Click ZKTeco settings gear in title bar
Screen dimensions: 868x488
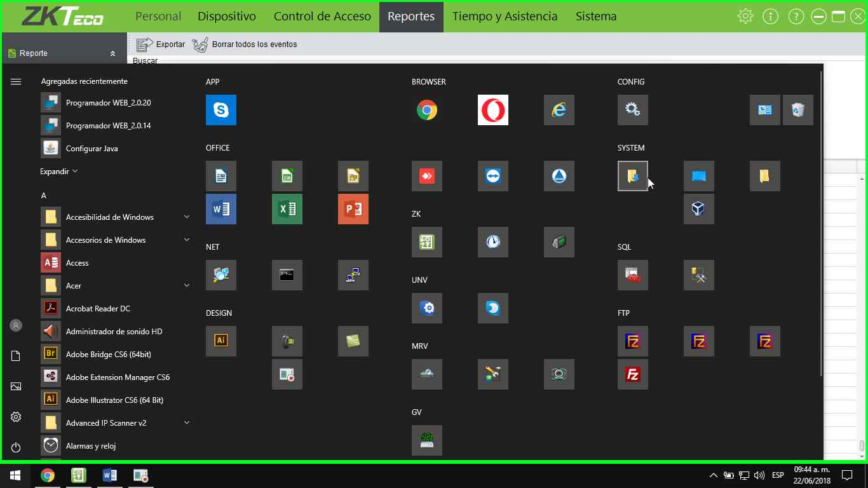click(745, 17)
